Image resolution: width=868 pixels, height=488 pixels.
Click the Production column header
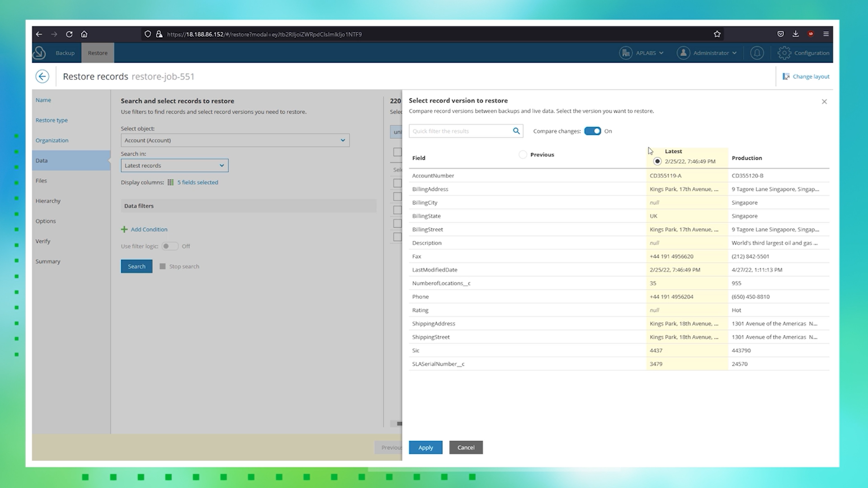pyautogui.click(x=747, y=158)
